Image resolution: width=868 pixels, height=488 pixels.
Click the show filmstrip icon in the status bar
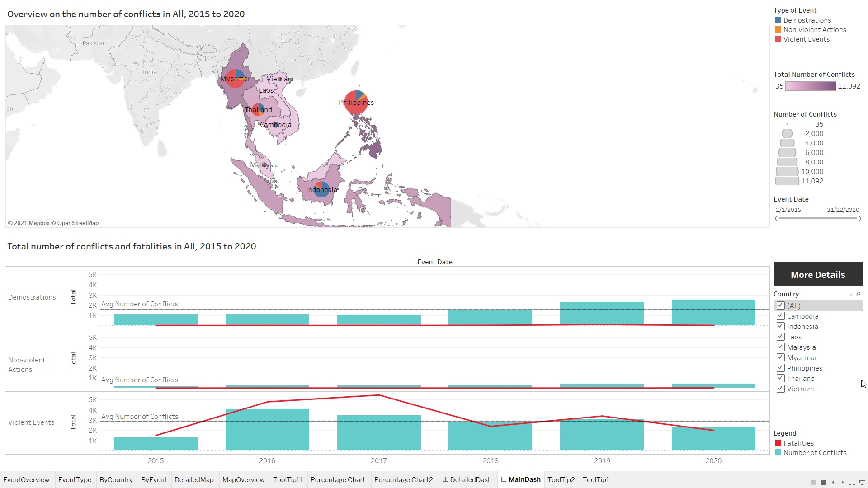tap(813, 483)
